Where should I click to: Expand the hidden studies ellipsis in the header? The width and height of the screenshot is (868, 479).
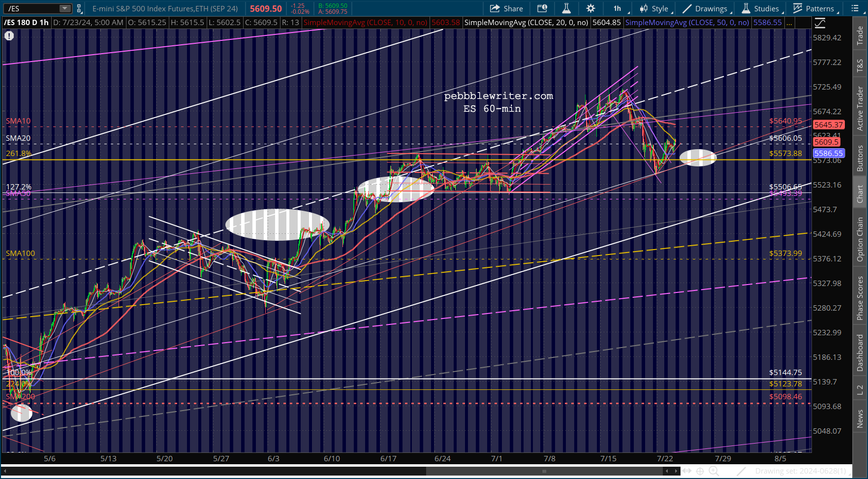[x=789, y=23]
